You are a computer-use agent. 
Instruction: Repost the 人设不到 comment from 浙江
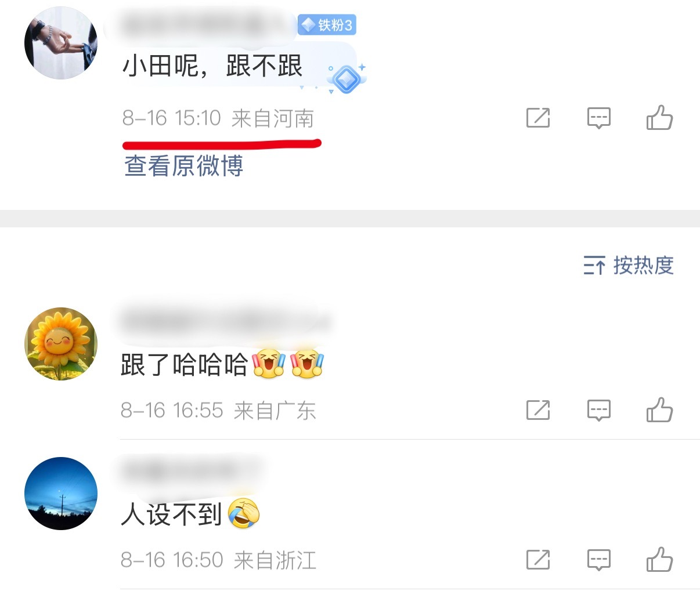[x=538, y=560]
